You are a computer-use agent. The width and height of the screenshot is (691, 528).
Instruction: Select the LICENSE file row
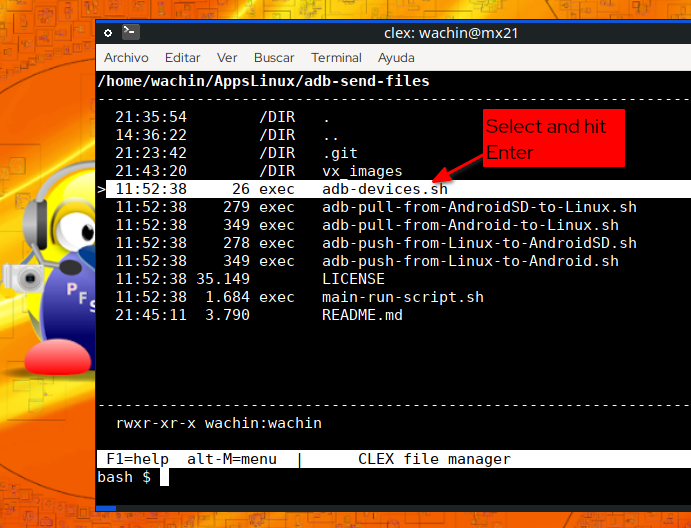coord(394,279)
